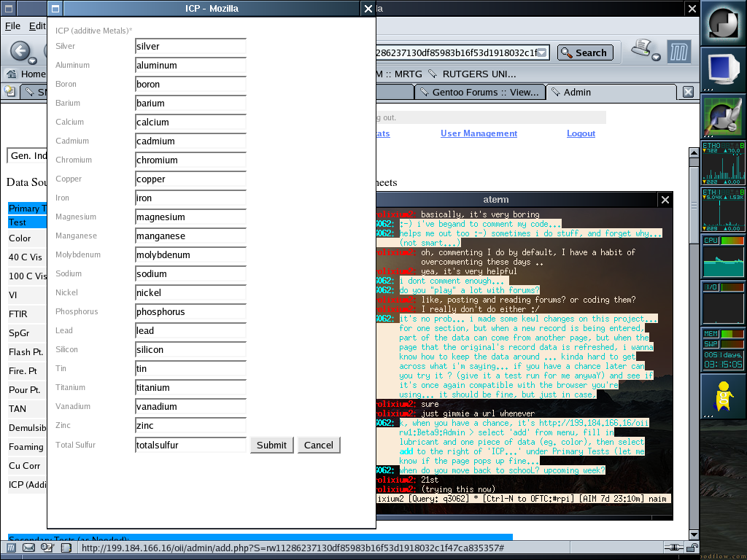Click into the Molybdenum input field

190,255
